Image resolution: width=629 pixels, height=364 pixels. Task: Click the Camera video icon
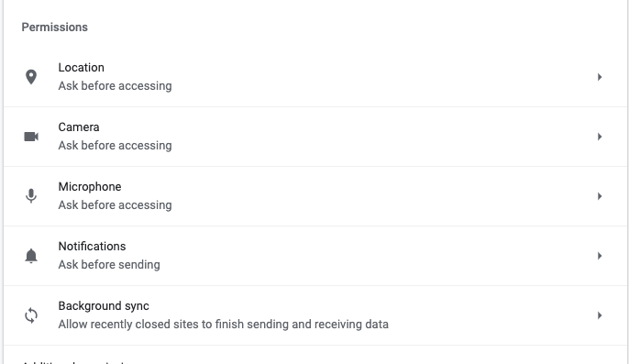click(31, 137)
